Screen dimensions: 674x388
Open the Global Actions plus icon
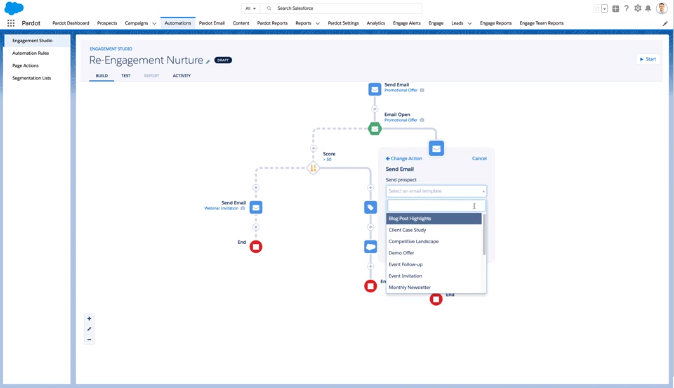click(x=616, y=9)
